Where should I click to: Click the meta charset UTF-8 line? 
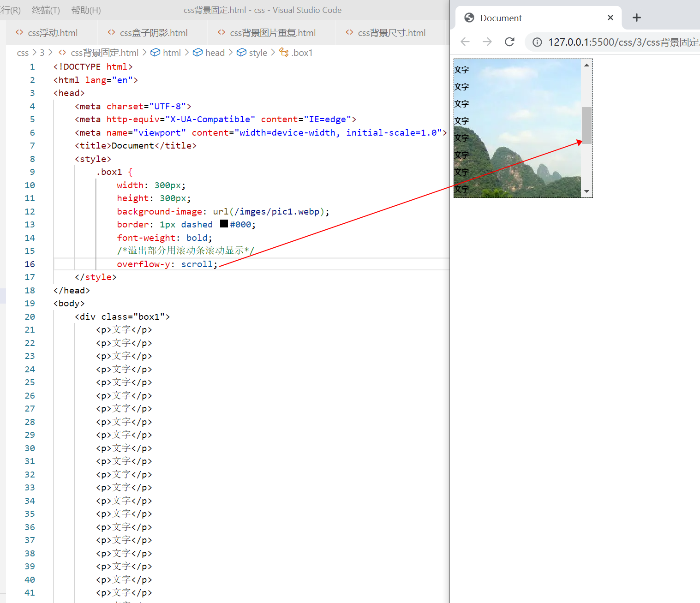[133, 107]
